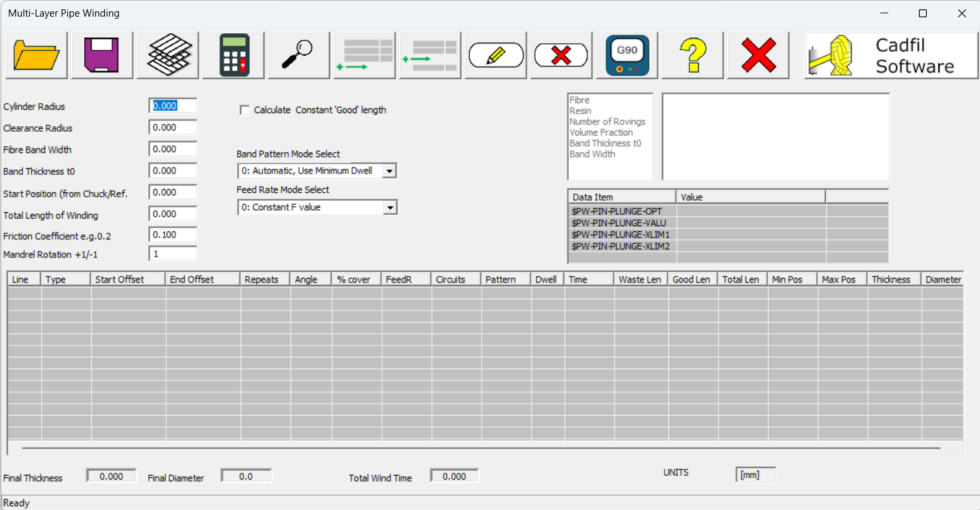Viewport: 980px width, 510px height.
Task: Click the Band Thickness t0 input field
Action: (173, 171)
